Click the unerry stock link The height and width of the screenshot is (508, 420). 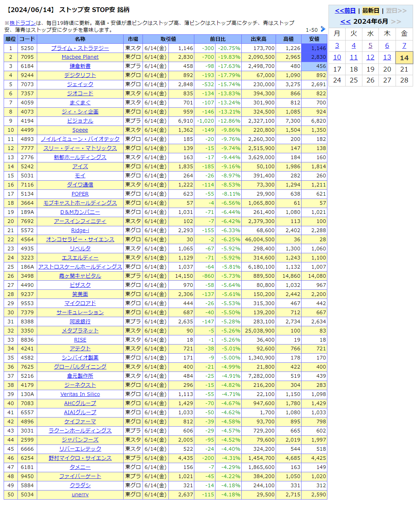80,495
